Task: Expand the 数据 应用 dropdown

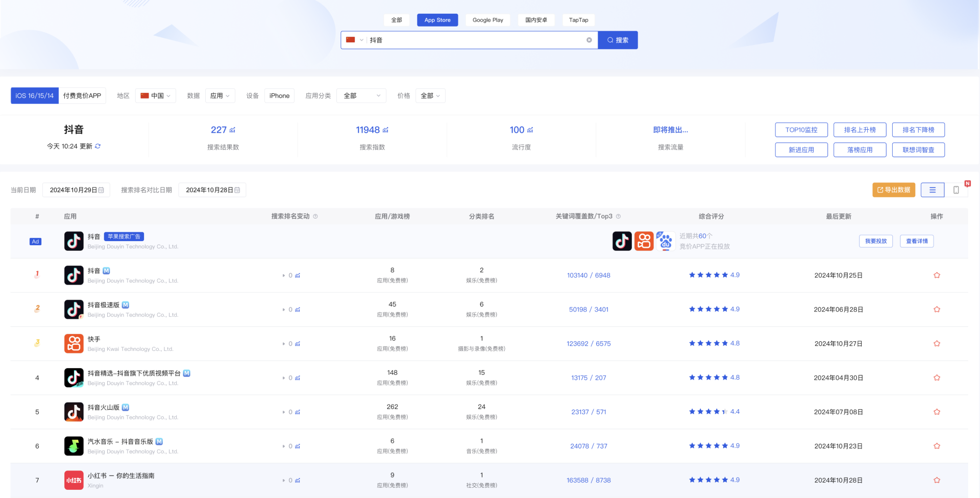Action: (220, 96)
